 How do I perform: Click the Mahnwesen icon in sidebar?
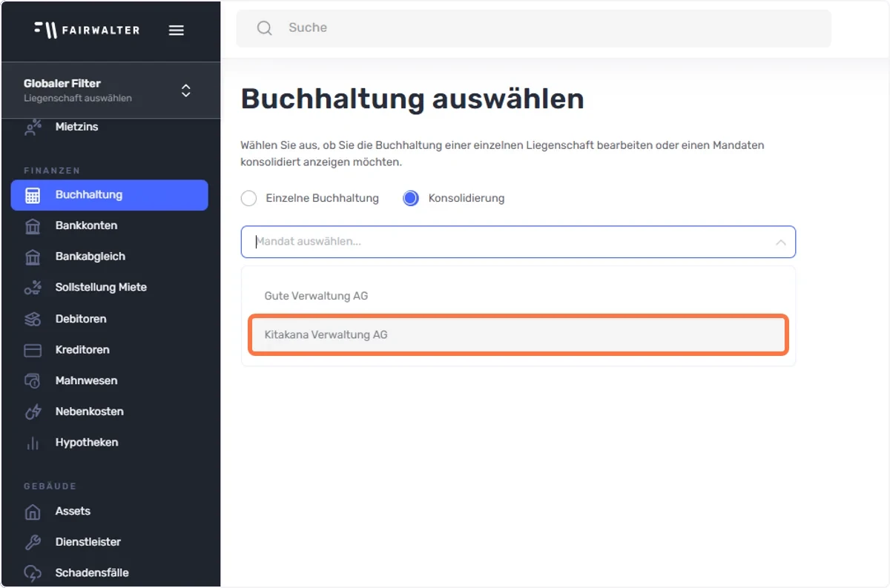(x=33, y=381)
